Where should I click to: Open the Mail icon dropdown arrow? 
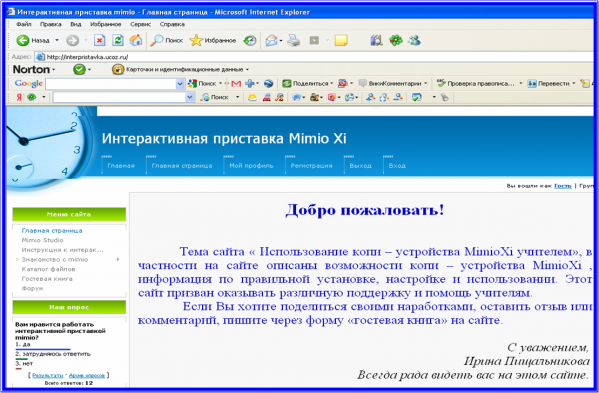281,40
